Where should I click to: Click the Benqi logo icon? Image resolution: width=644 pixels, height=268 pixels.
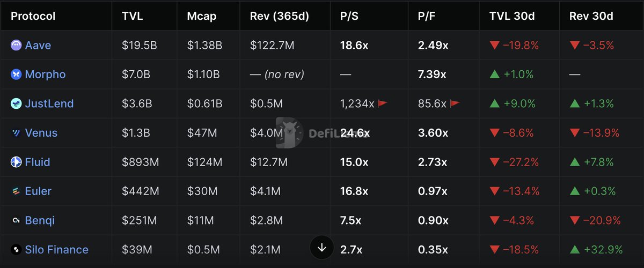[16, 220]
